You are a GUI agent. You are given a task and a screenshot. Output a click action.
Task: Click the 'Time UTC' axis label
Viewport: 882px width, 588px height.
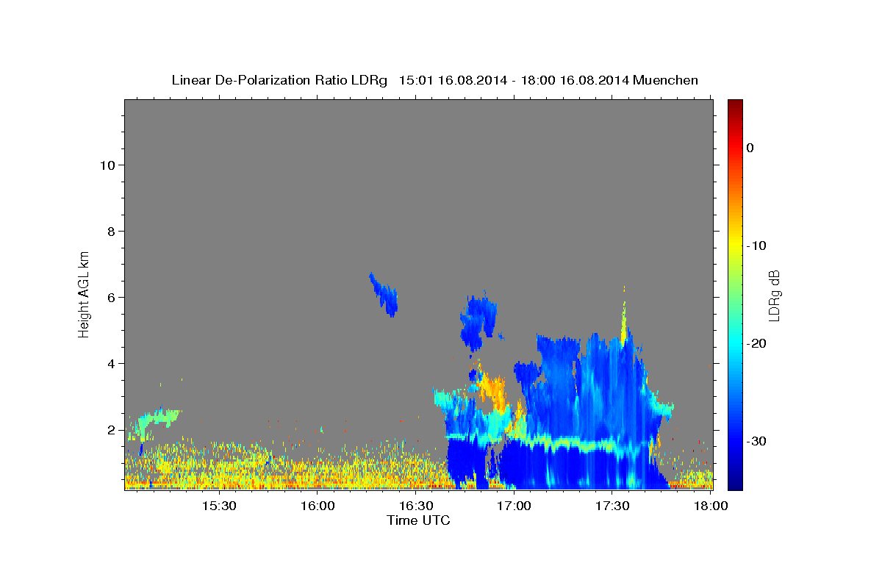pos(418,520)
